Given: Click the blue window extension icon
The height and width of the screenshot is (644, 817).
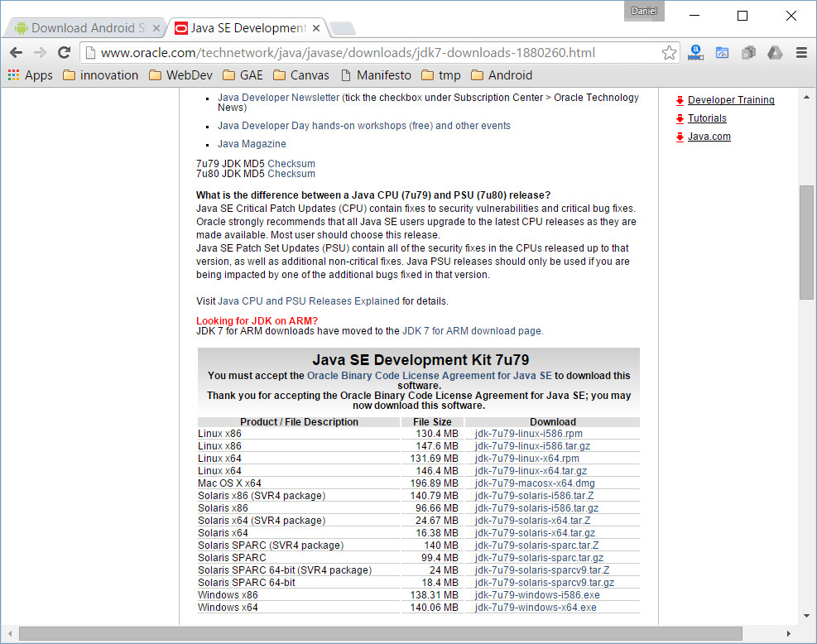Looking at the screenshot, I should click(722, 53).
